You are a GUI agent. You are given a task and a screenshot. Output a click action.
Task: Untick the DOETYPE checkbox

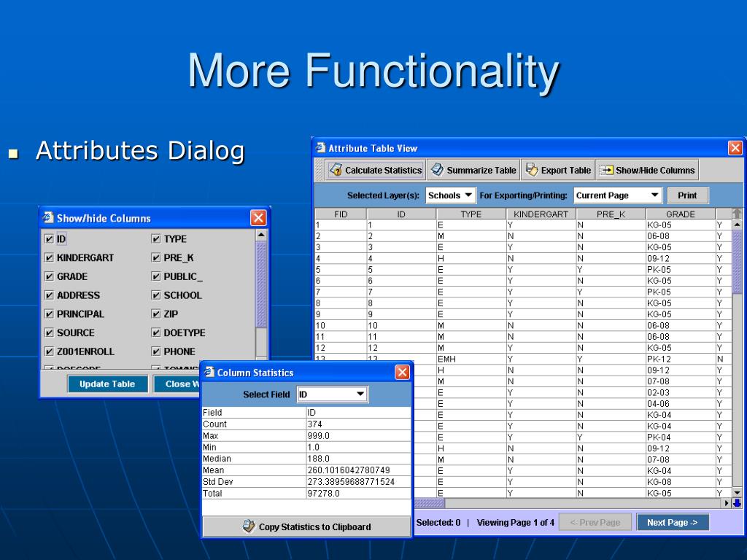tap(156, 332)
